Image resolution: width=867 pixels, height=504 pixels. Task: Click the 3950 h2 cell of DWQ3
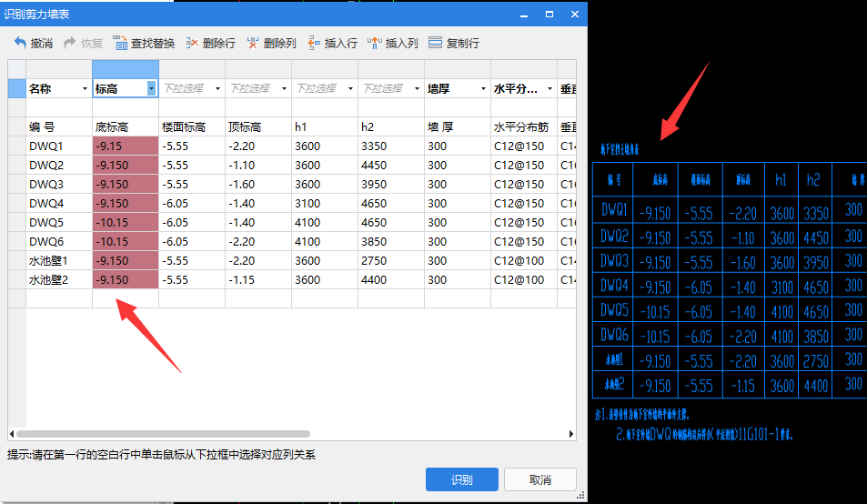(391, 184)
